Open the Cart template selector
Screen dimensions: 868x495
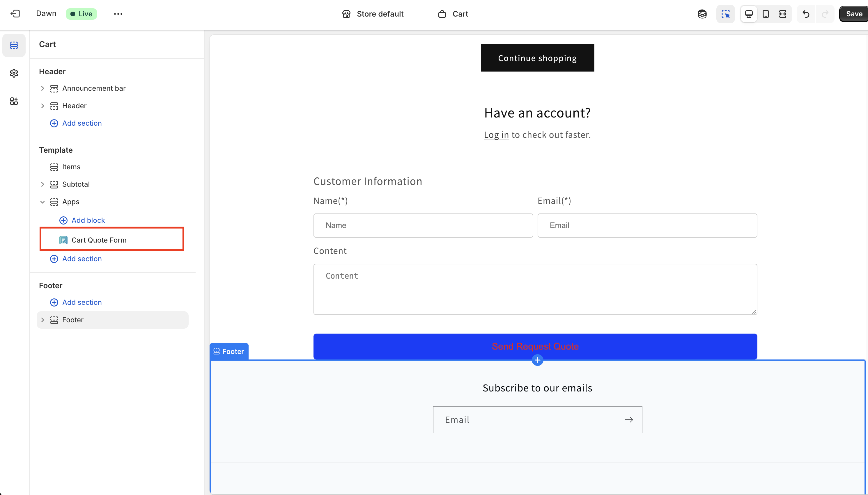click(x=453, y=14)
